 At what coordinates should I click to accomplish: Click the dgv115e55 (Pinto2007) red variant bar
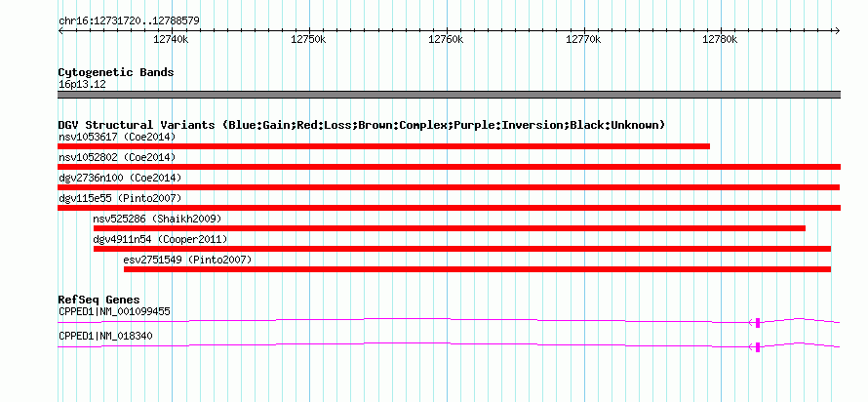tap(449, 208)
